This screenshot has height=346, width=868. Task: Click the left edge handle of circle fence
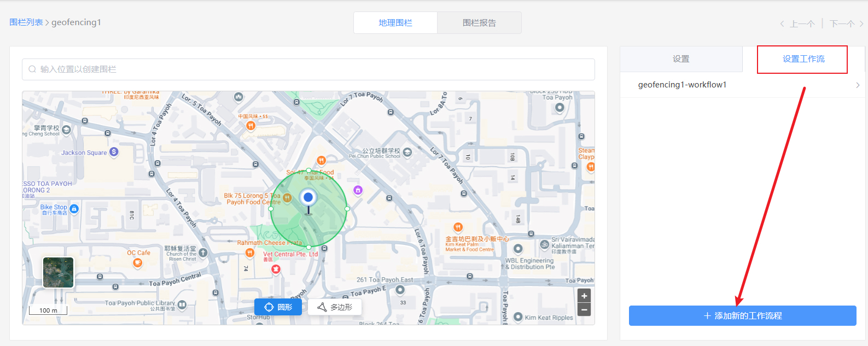point(271,208)
